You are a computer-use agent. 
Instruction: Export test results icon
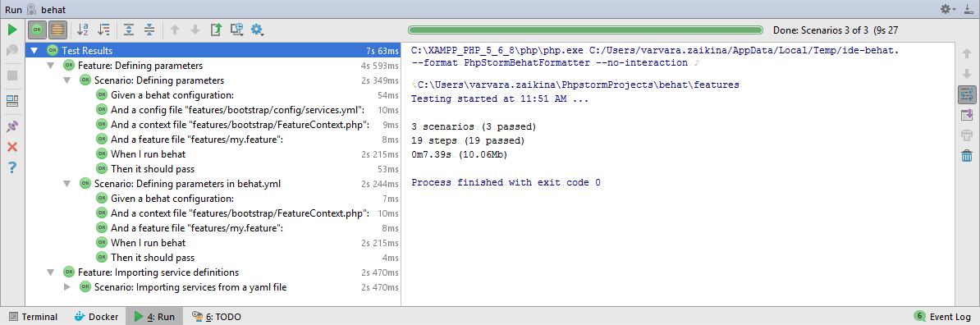tap(216, 30)
